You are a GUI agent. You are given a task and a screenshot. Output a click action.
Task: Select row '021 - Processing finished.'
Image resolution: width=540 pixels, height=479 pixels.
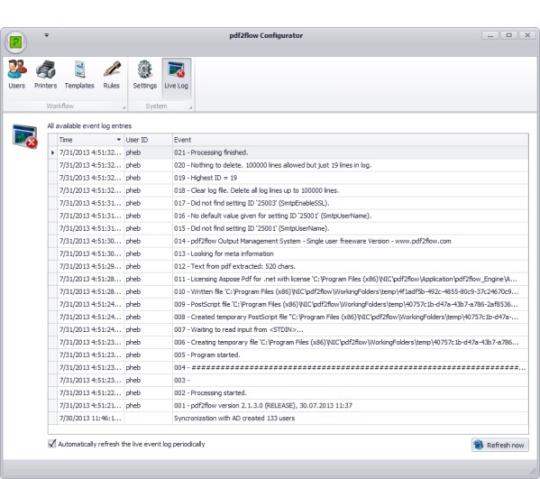288,153
